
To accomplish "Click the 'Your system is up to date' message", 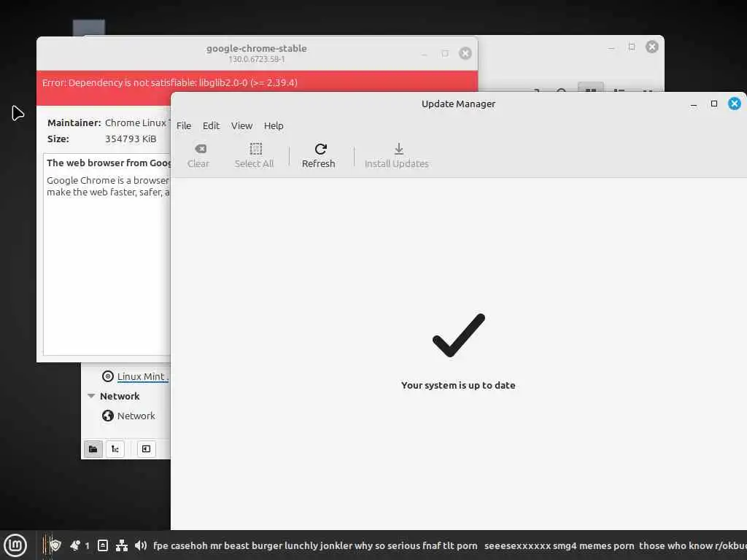I will pyautogui.click(x=458, y=385).
